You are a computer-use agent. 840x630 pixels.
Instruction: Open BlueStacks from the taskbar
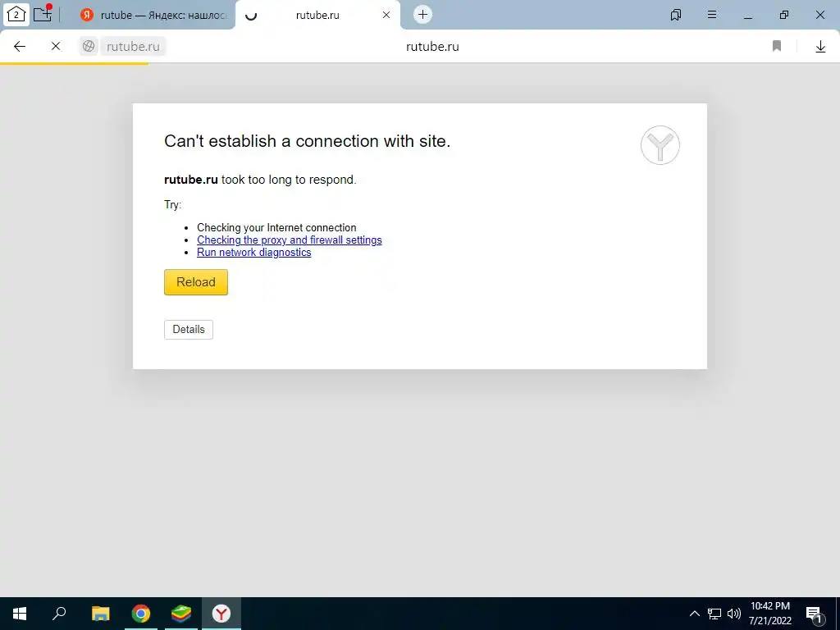(x=181, y=614)
